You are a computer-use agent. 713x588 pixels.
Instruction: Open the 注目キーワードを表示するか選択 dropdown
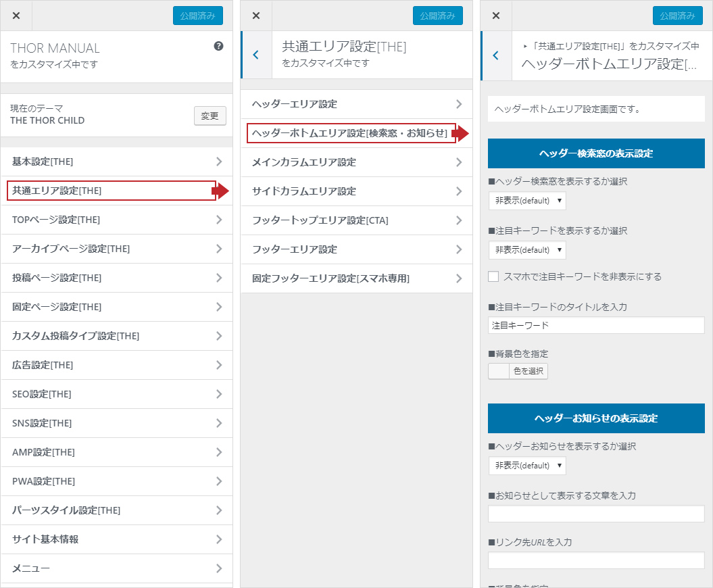tap(527, 250)
